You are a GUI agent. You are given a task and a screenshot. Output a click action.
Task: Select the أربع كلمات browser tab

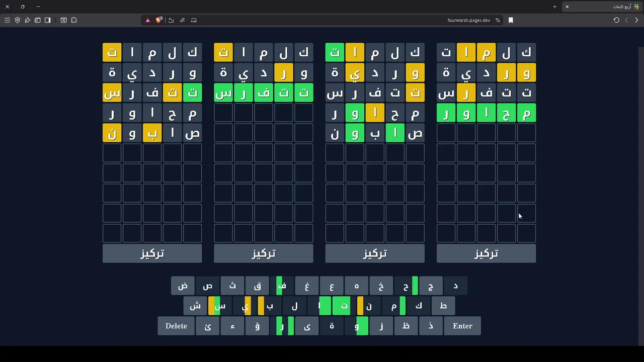pos(602,7)
